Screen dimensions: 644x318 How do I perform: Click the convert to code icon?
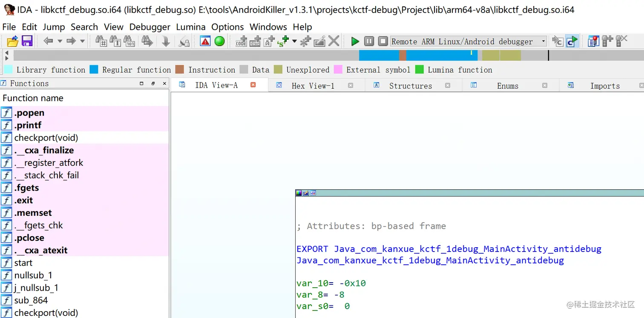[241, 41]
